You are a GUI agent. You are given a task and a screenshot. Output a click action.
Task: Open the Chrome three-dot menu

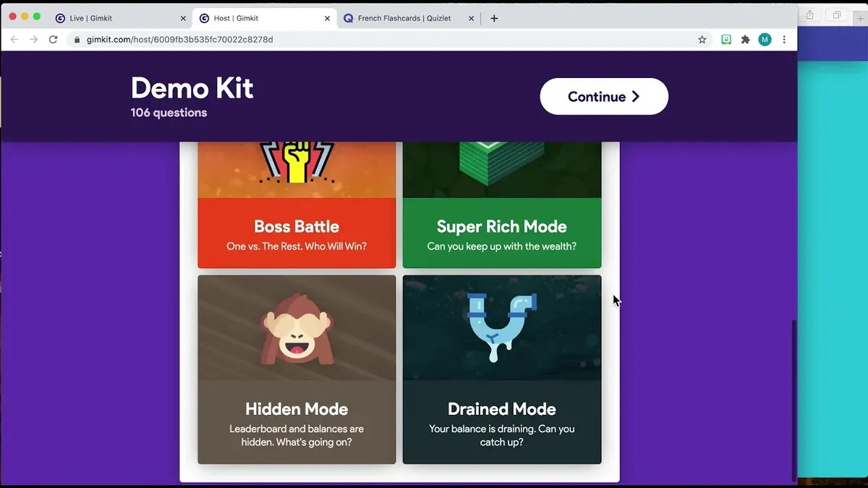point(784,40)
